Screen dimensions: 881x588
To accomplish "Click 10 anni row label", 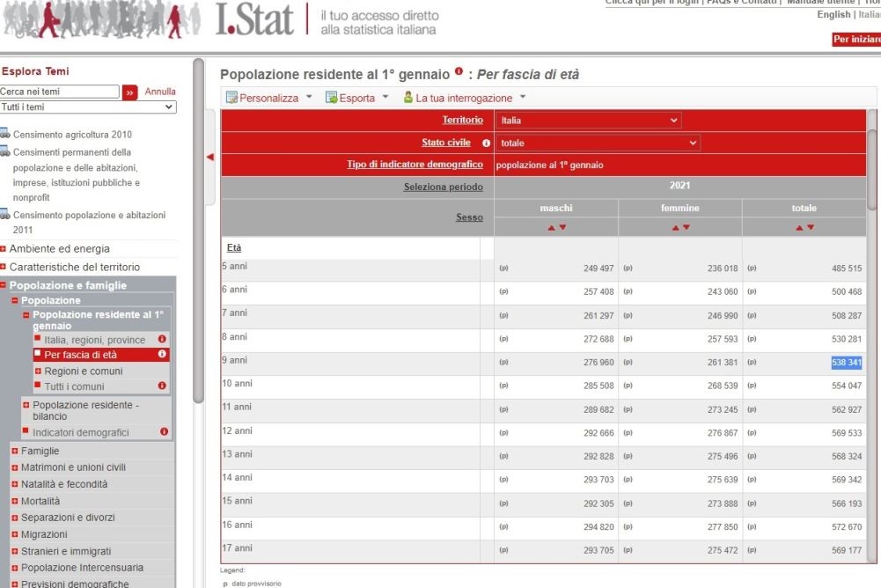I will click(x=237, y=384).
